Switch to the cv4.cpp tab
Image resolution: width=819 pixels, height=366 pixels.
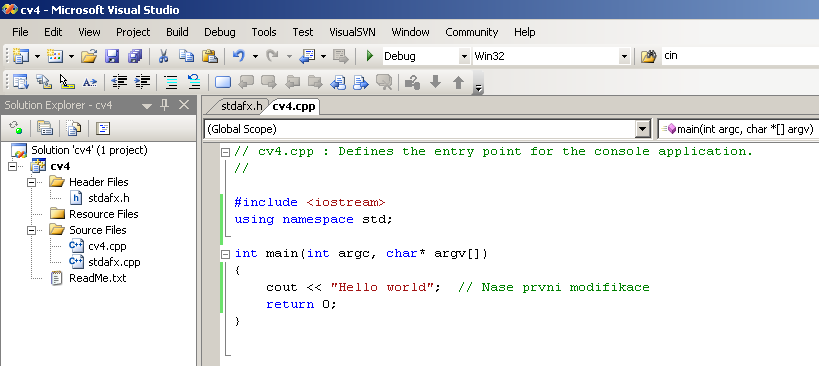[x=294, y=106]
